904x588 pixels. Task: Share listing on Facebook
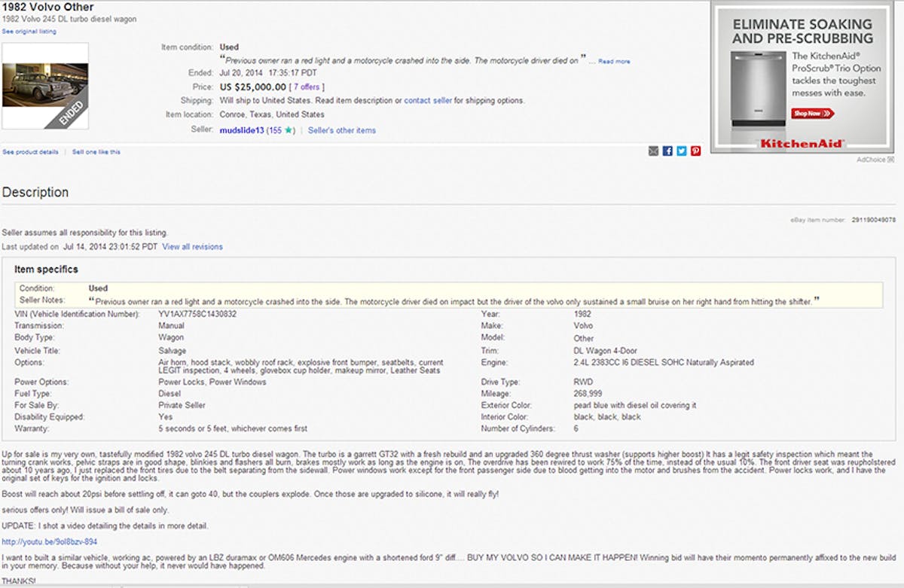tap(667, 151)
